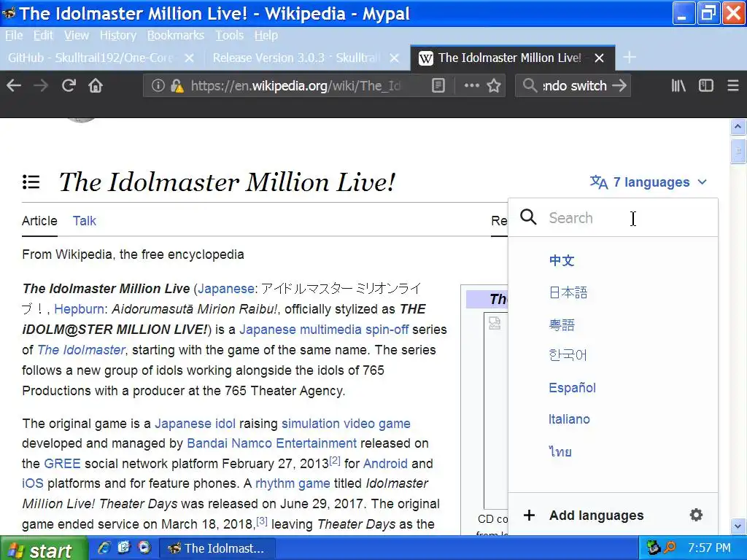This screenshot has width=747, height=560.
Task: Open the hamburger application menu
Action: click(x=733, y=86)
